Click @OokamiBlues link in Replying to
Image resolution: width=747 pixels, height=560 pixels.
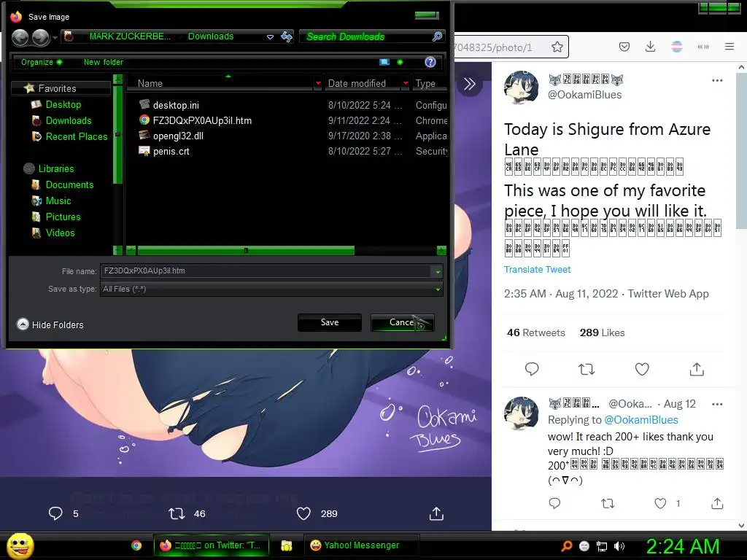click(640, 420)
